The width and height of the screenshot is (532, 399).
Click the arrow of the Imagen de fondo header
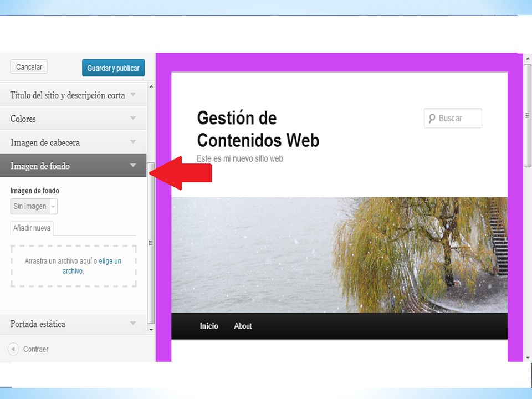click(133, 165)
